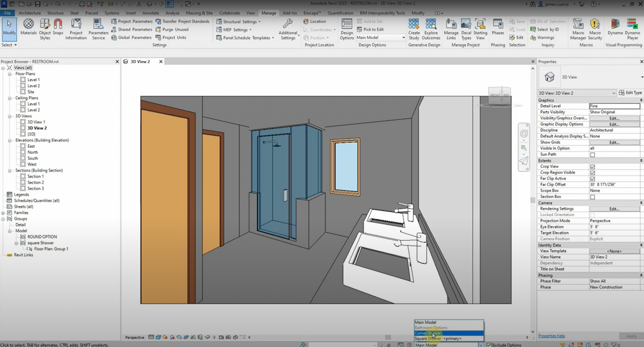
Task: Switch to the Architecture ribbon tab
Action: tap(30, 13)
